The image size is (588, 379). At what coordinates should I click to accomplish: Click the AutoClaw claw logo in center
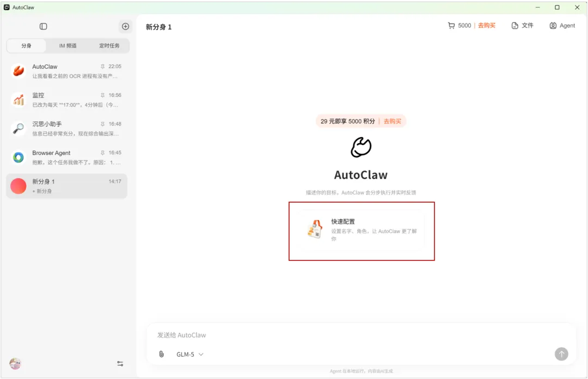click(361, 147)
